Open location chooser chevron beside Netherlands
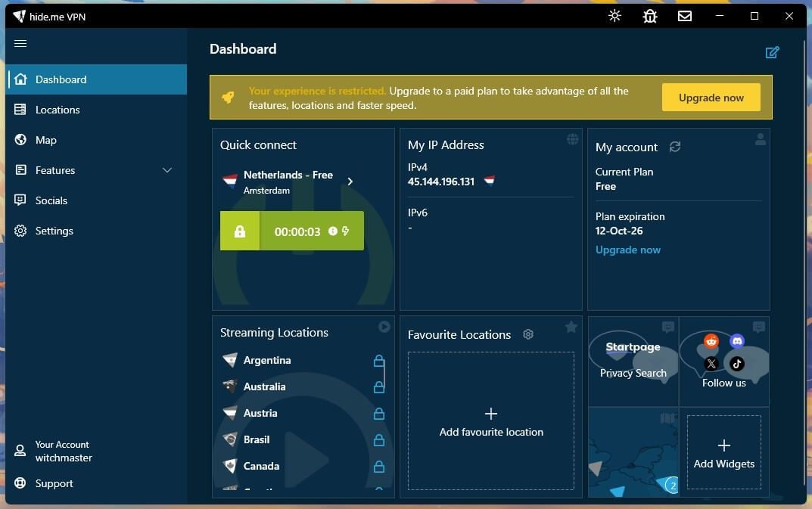 [x=350, y=182]
